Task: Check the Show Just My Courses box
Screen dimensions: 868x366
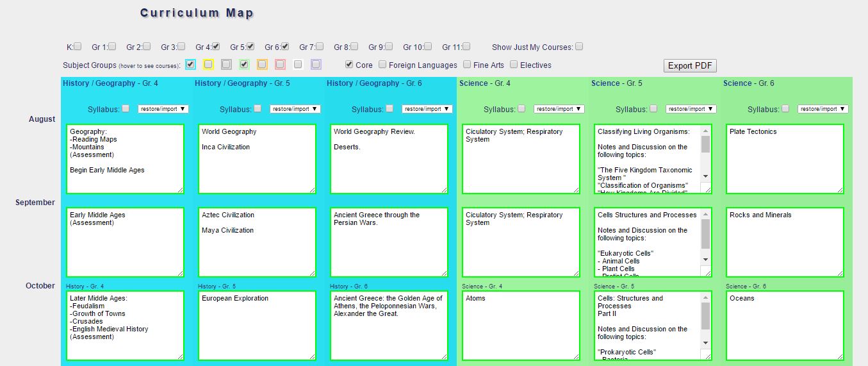Action: coord(579,47)
